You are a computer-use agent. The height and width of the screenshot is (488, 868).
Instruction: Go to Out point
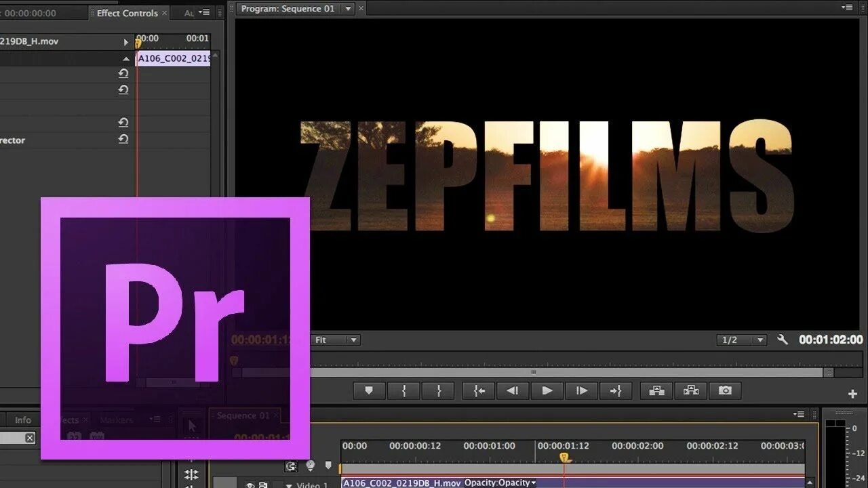[x=616, y=390]
